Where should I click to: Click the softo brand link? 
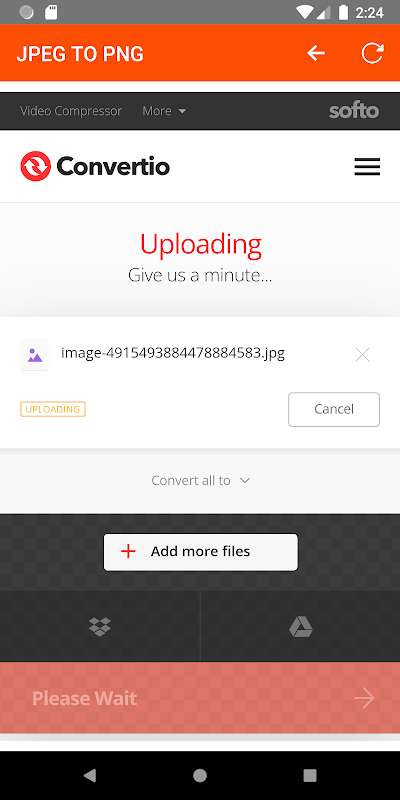[354, 111]
